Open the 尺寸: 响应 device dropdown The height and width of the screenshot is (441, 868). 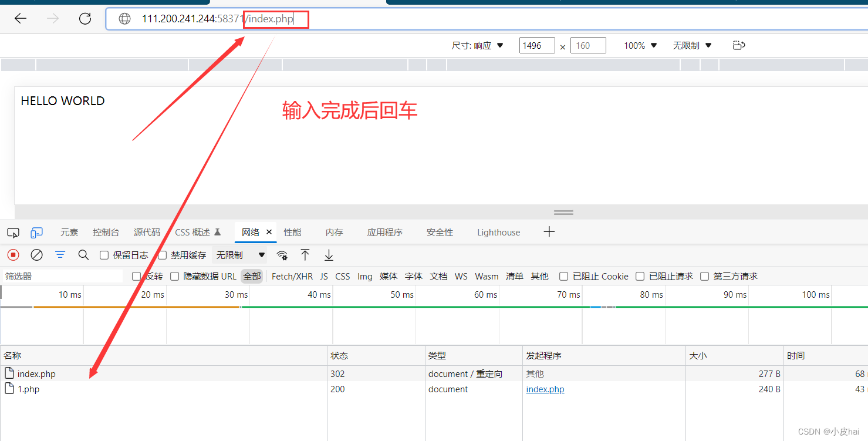pyautogui.click(x=478, y=45)
